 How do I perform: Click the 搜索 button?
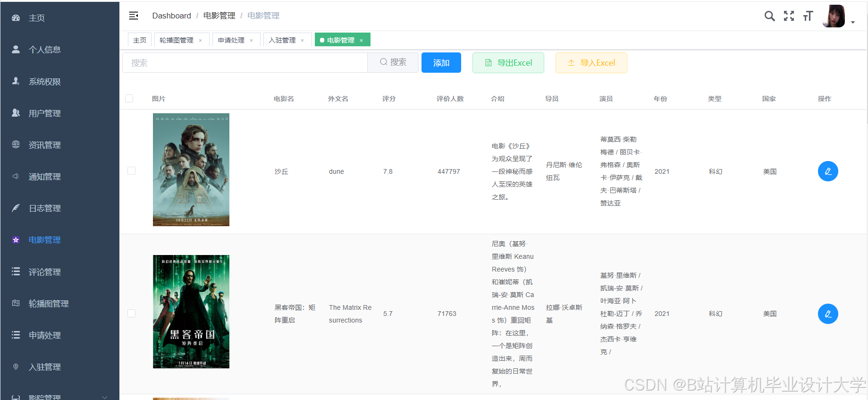click(x=393, y=62)
